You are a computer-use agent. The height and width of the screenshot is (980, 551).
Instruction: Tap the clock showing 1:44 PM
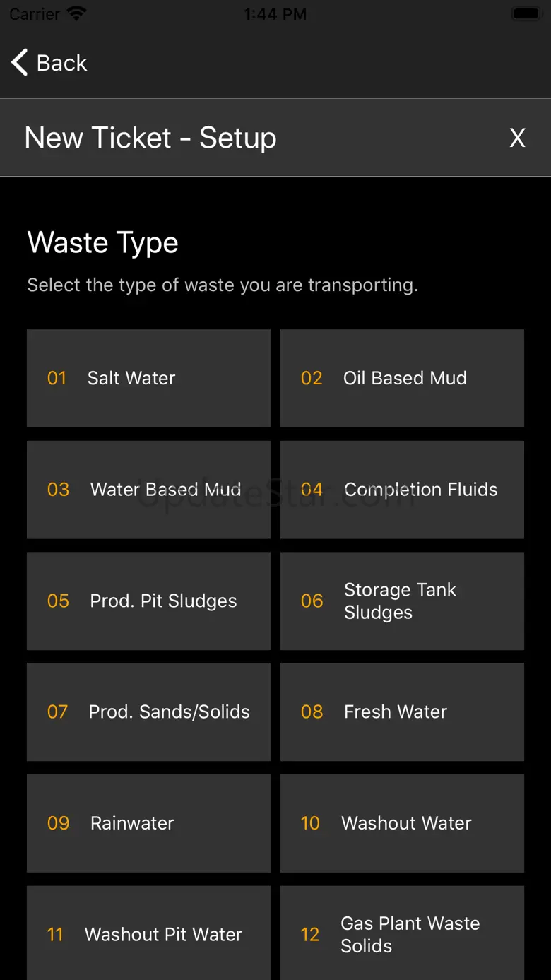coord(275,13)
